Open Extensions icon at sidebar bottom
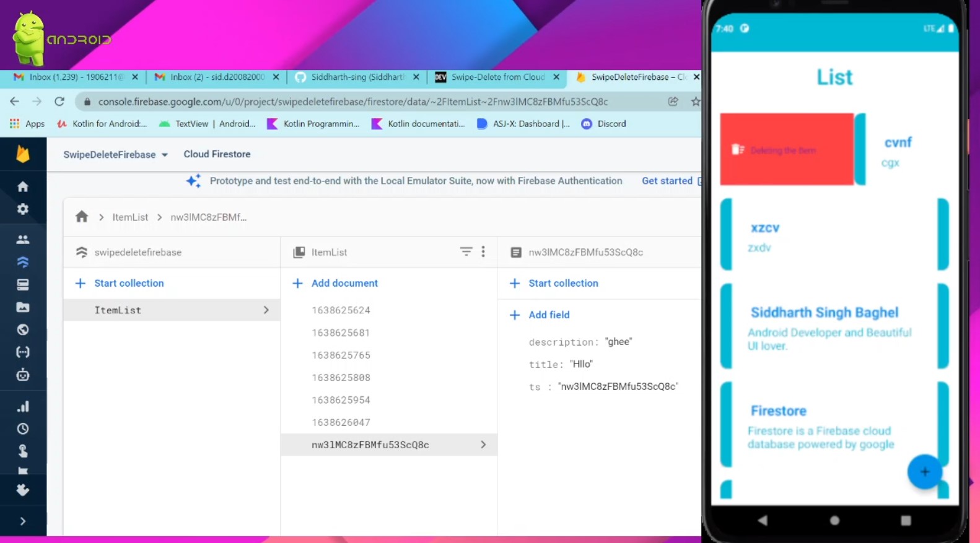 23,490
